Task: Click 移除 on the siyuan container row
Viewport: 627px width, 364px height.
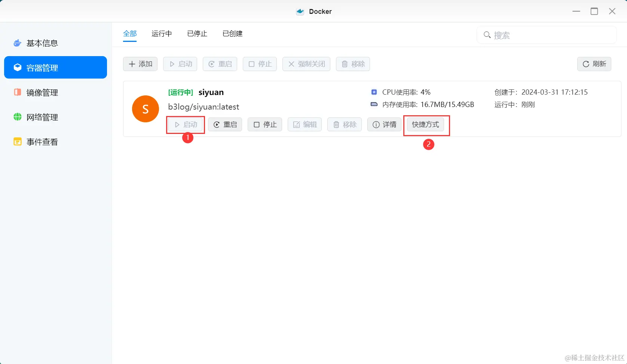Action: tap(345, 125)
